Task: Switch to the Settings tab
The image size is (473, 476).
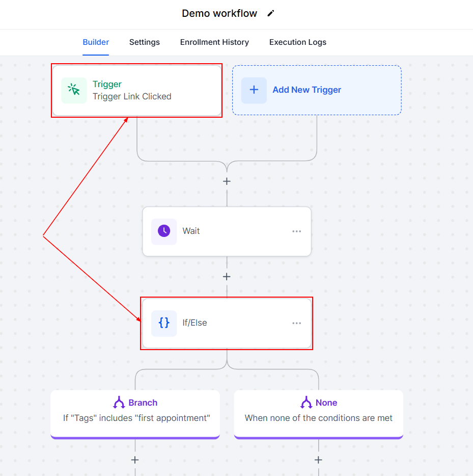Action: click(x=145, y=42)
